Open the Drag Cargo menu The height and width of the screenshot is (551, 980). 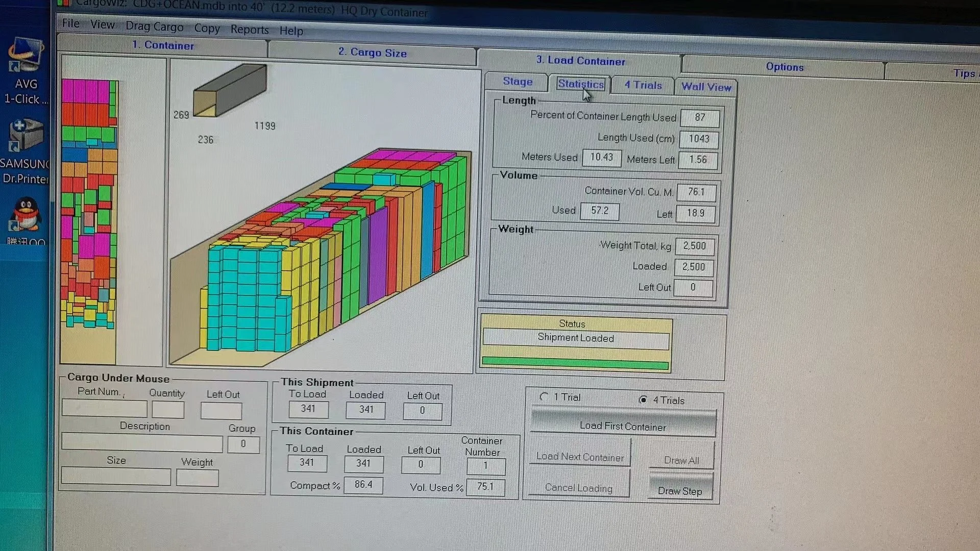click(154, 27)
